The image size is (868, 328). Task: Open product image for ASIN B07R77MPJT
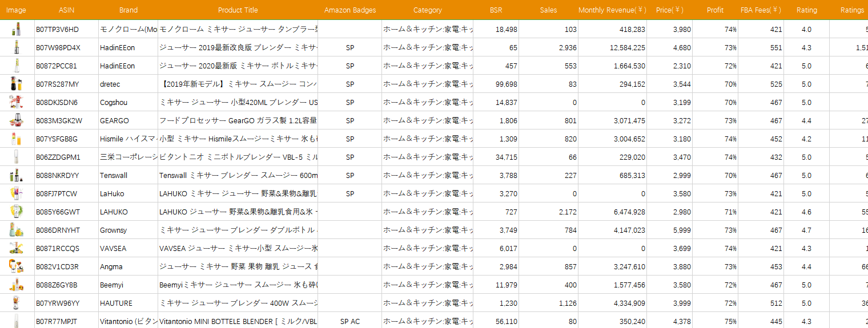coord(15,321)
